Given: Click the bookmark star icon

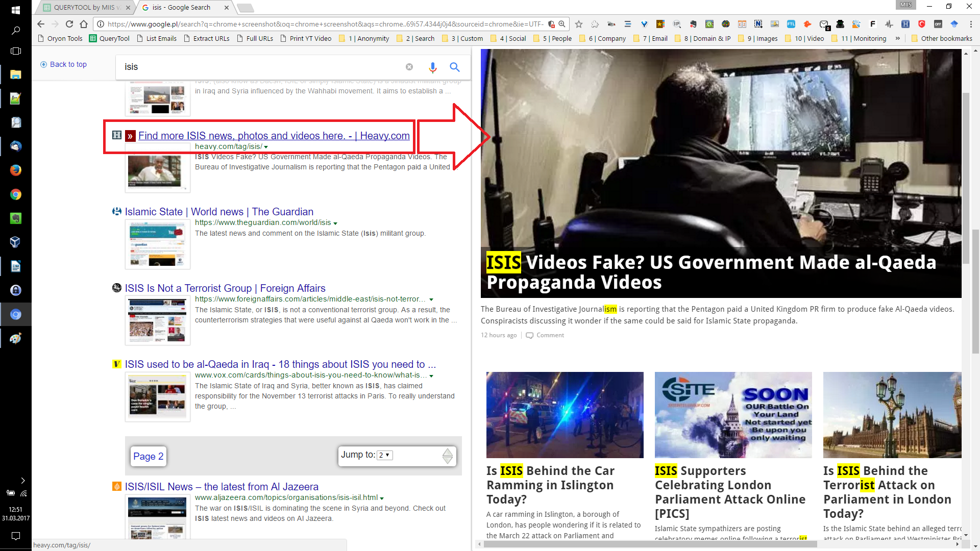Looking at the screenshot, I should point(579,24).
